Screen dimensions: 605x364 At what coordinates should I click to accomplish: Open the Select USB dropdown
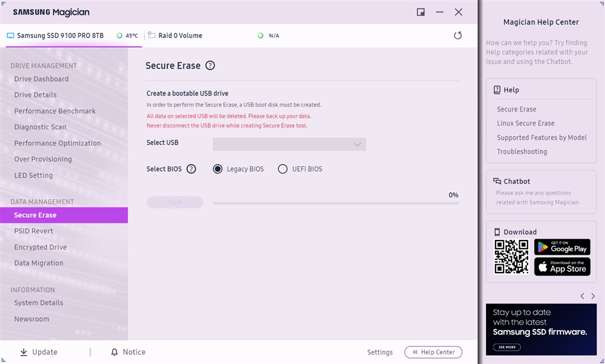pos(289,145)
